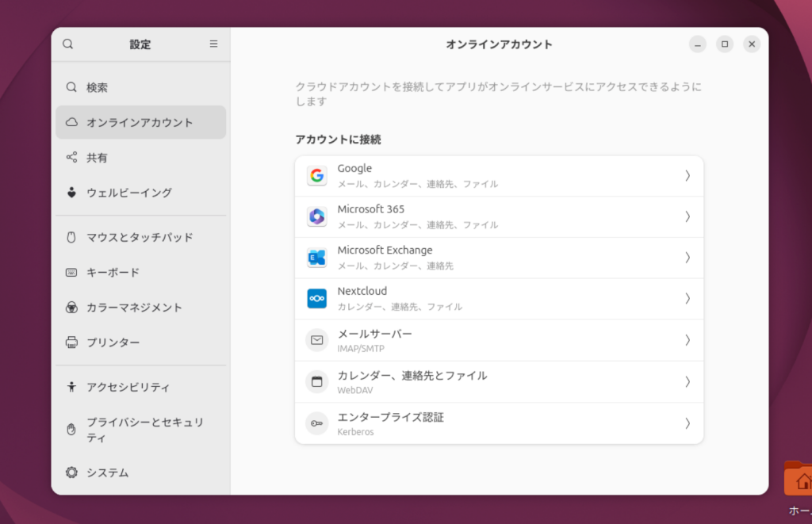Expand the Nextcloud row chevron arrow
This screenshot has width=812, height=524.
click(688, 299)
